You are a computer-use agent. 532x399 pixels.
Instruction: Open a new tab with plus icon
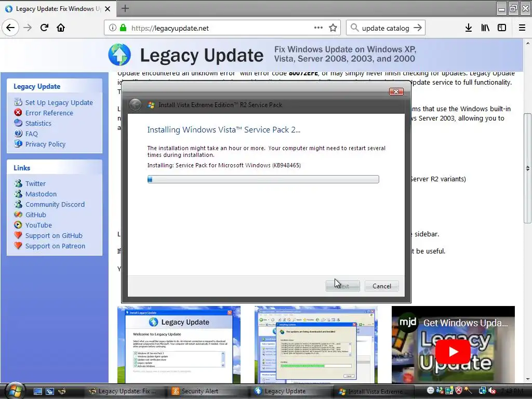(125, 8)
